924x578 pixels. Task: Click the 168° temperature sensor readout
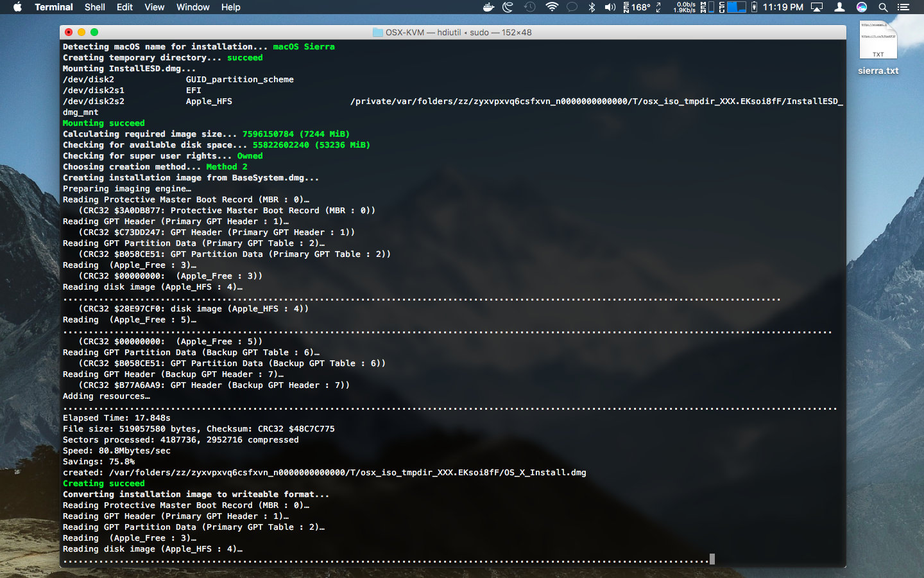pyautogui.click(x=637, y=7)
